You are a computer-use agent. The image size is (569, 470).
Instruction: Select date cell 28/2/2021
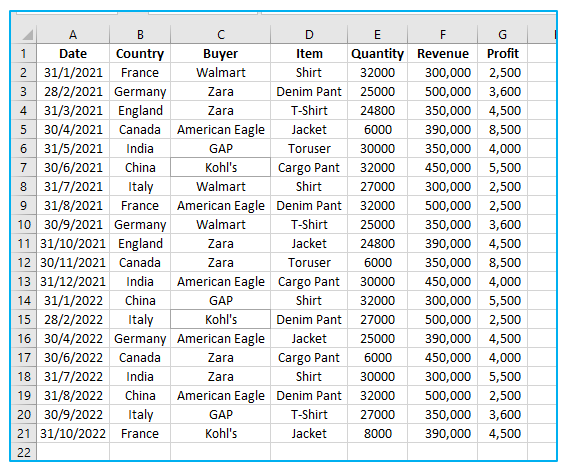coord(73,91)
